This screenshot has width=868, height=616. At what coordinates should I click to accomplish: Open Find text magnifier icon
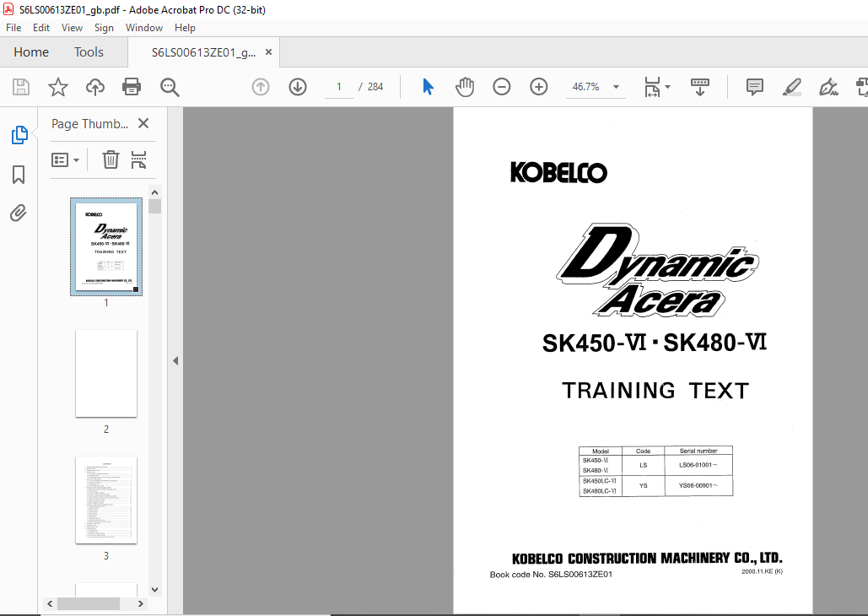click(170, 87)
